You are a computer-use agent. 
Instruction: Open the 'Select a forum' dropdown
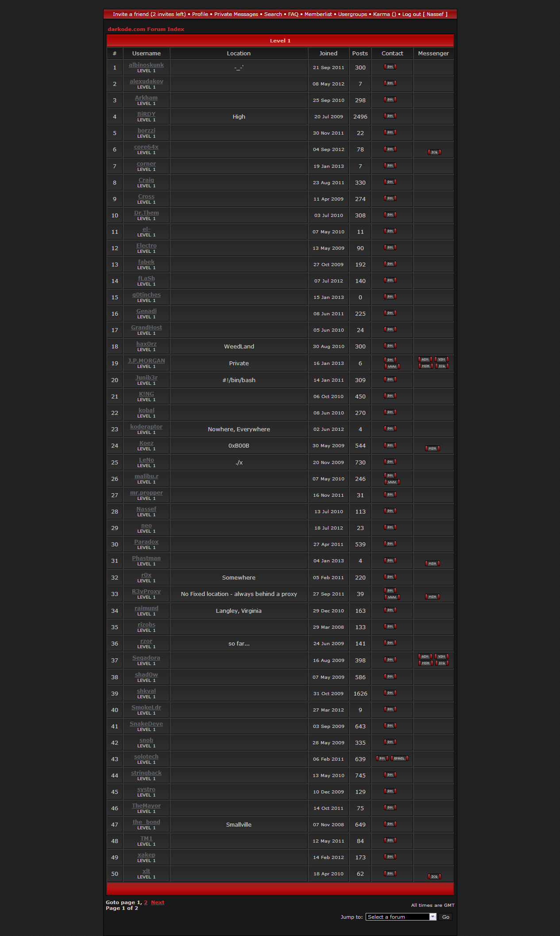pos(401,917)
